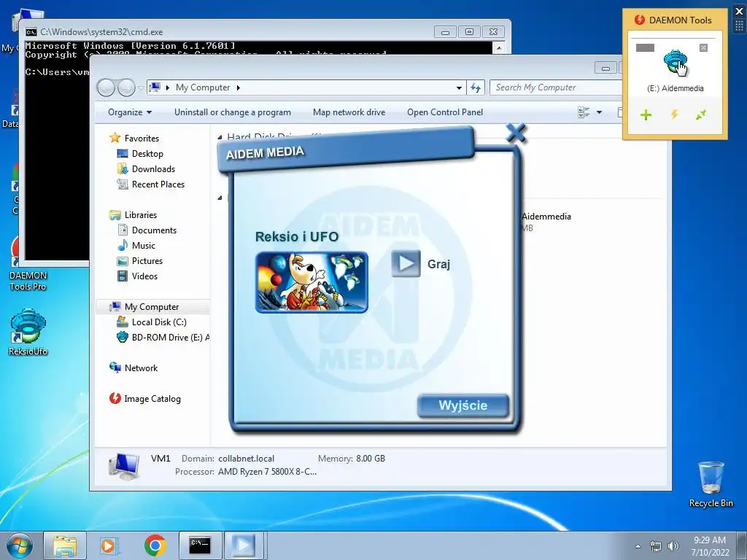Open BD-ROM Drive (E:) in navigation pane
The image size is (747, 560).
point(163,337)
